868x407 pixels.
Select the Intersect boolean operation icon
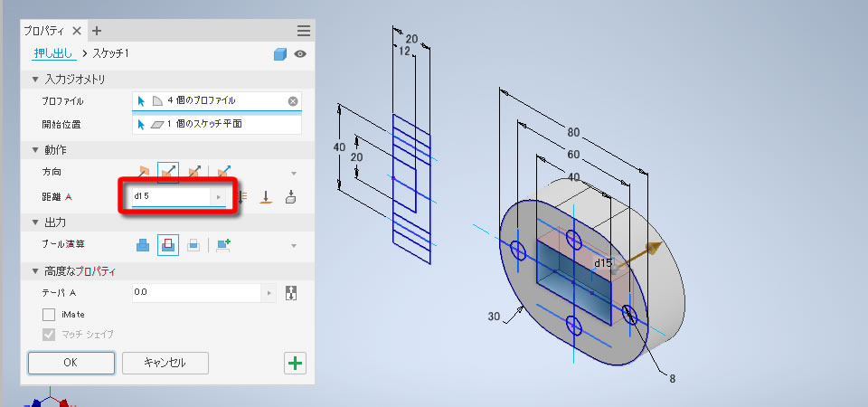click(193, 244)
